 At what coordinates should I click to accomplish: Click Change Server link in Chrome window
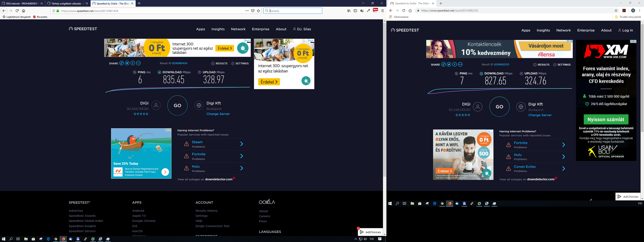540,115
